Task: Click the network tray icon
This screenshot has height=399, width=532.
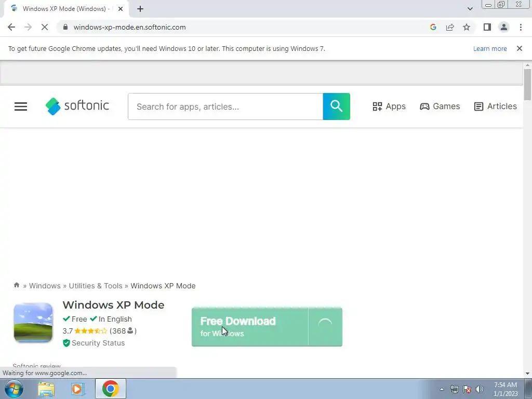Action: (x=454, y=389)
